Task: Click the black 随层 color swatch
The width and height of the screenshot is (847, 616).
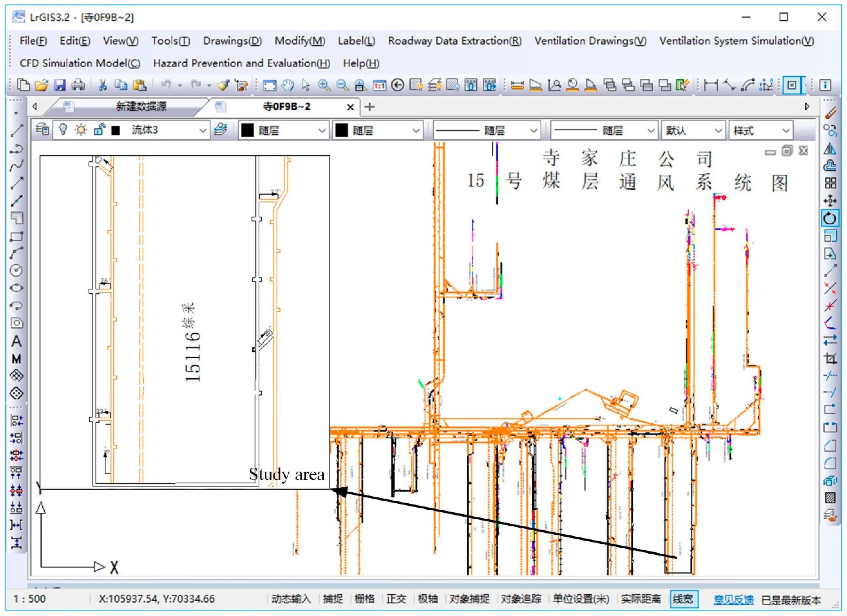Action: click(248, 130)
